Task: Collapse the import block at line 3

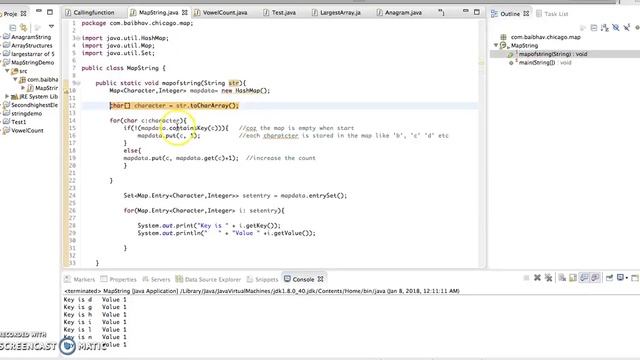Action: 77,38
